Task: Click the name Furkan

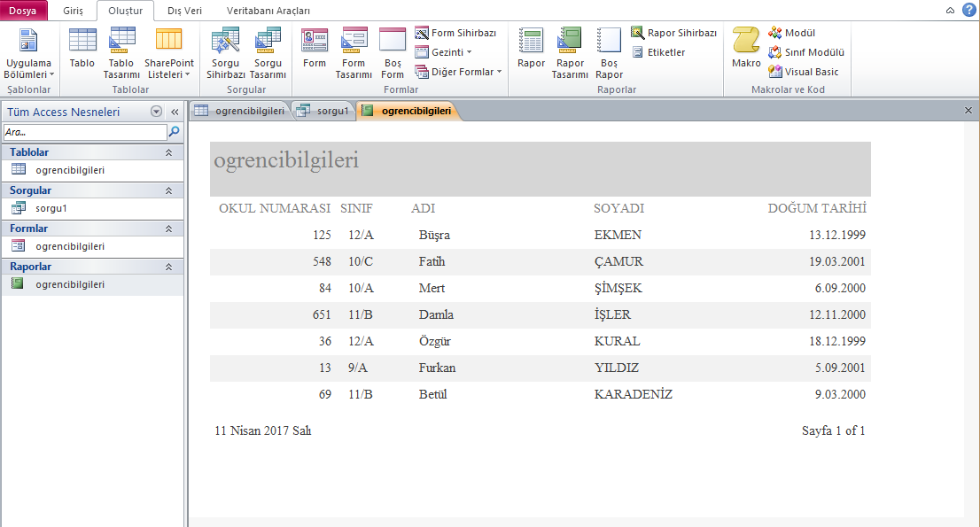Action: click(437, 368)
